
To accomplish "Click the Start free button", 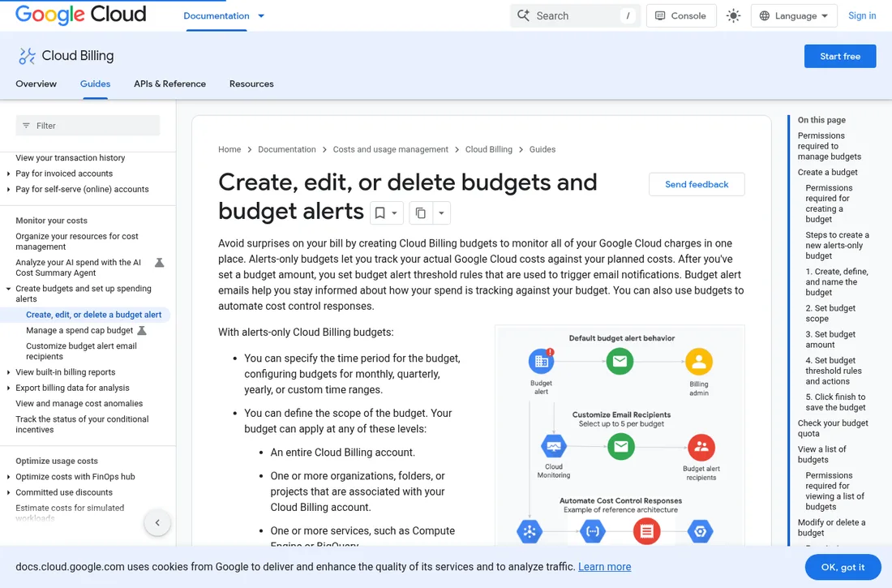I will (x=839, y=56).
